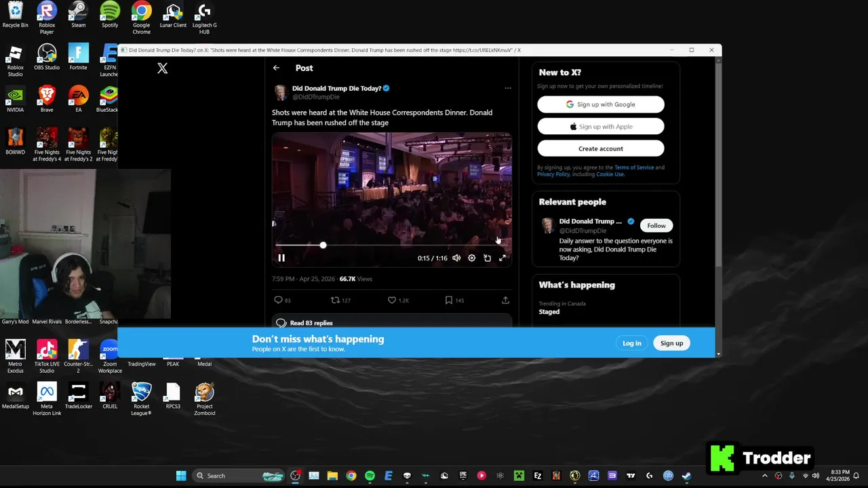Open the Windows Start menu

(181, 476)
